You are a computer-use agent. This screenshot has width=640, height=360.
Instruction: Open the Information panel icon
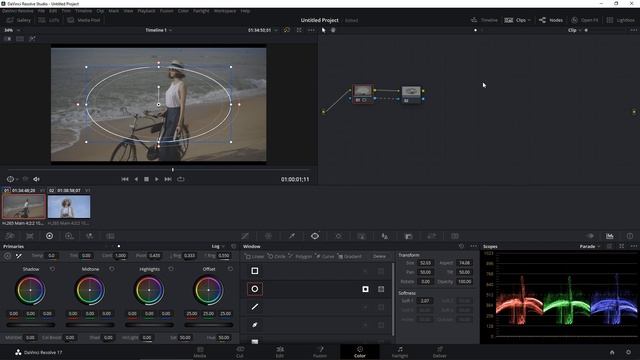tap(630, 236)
